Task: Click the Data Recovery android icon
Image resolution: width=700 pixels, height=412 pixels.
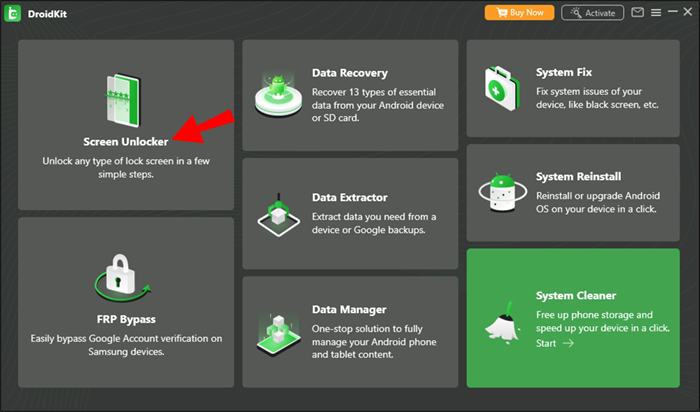Action: pyautogui.click(x=278, y=95)
